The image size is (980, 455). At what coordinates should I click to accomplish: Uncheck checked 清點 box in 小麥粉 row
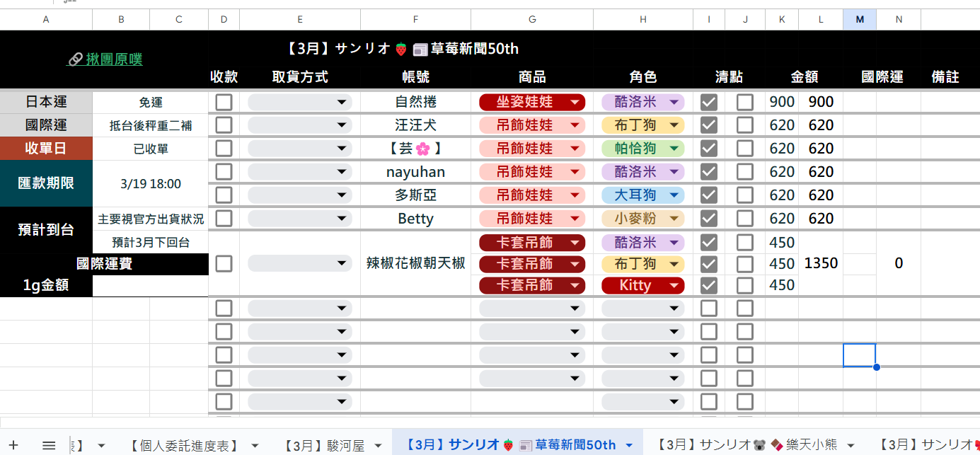pyautogui.click(x=708, y=218)
